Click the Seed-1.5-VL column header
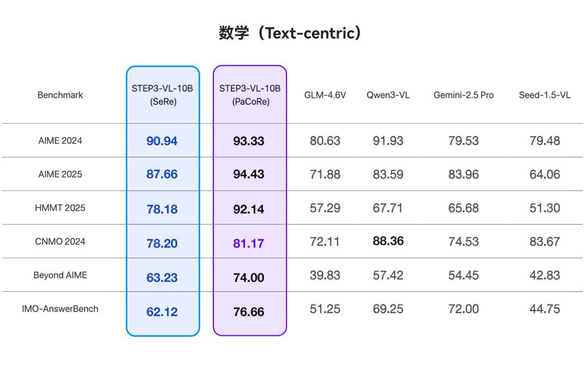 pos(544,95)
